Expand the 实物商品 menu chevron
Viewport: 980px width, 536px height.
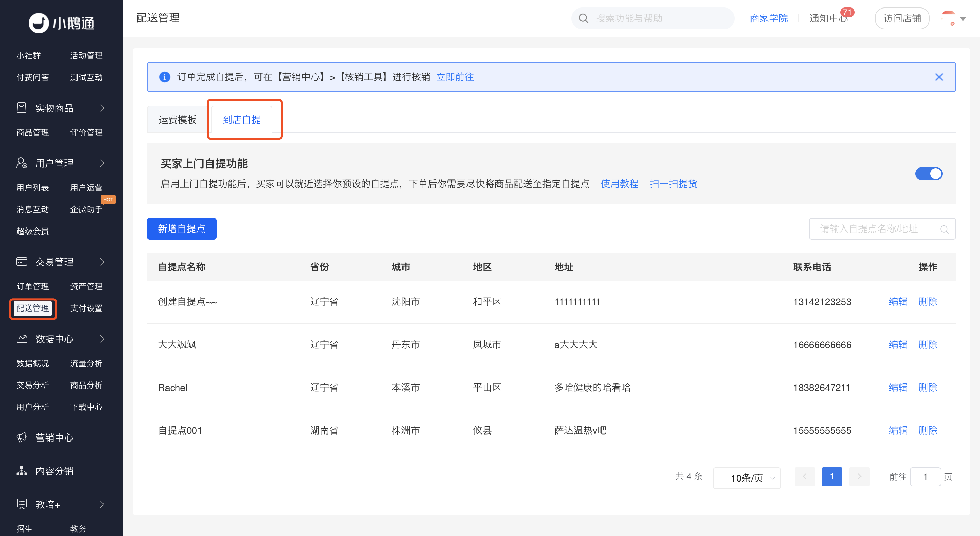tap(102, 108)
